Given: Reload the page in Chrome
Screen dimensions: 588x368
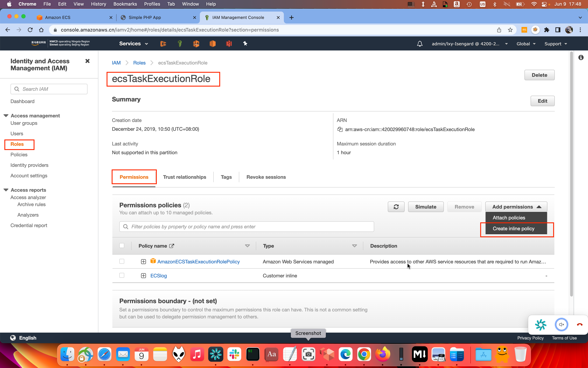Looking at the screenshot, I should 30,30.
